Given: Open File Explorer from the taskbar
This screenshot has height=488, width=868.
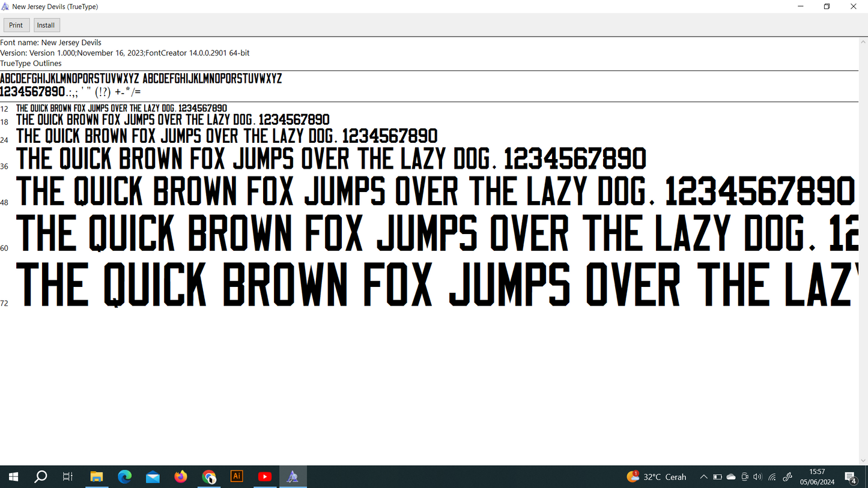Looking at the screenshot, I should click(x=96, y=477).
